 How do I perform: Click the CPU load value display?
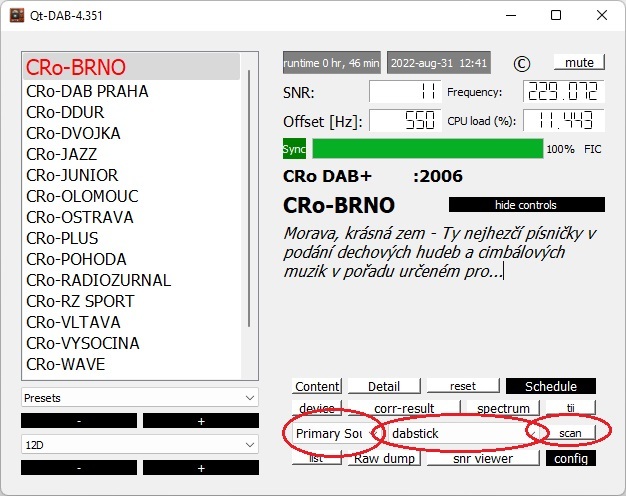[564, 120]
